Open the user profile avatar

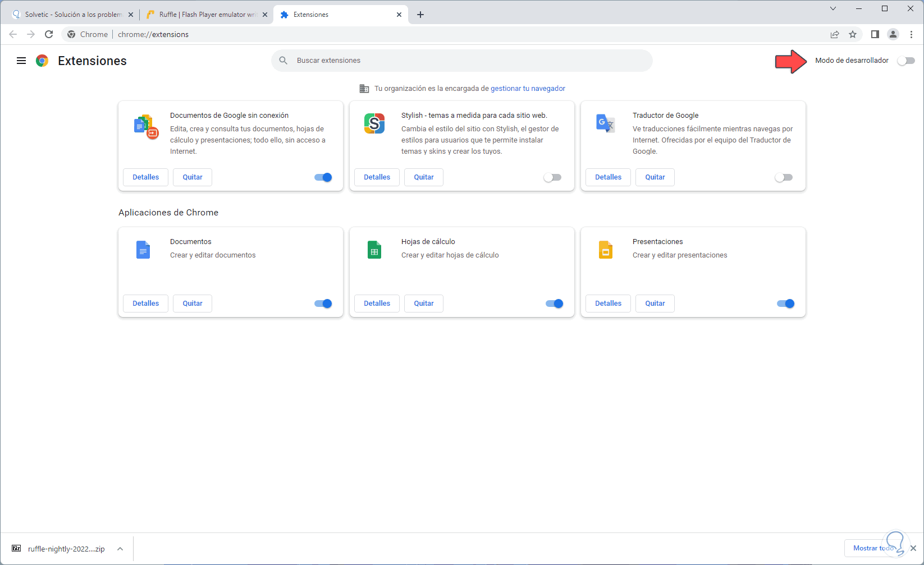point(893,34)
